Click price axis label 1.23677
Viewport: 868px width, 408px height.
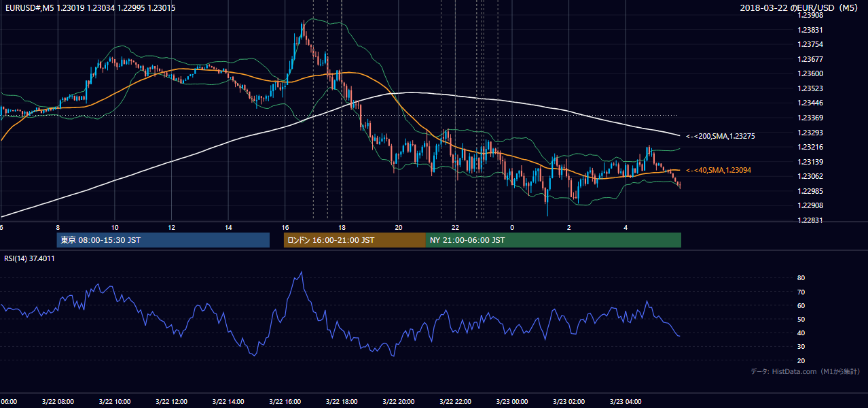tap(810, 59)
